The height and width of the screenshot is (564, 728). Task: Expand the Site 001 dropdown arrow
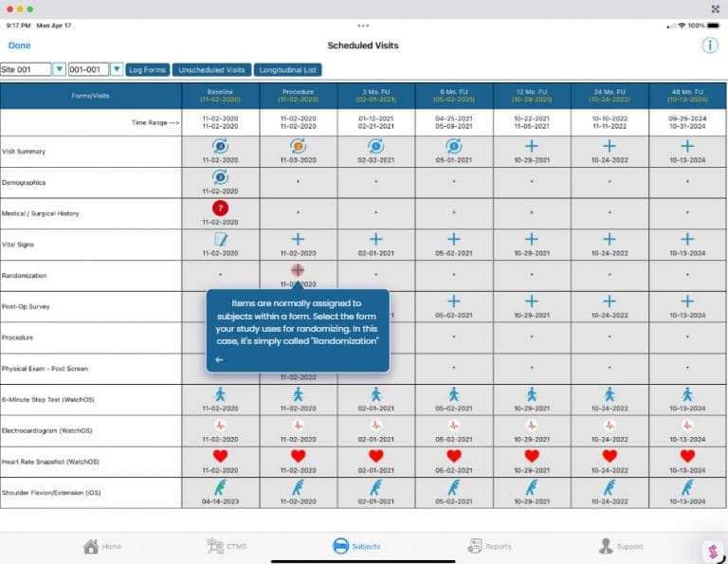59,69
